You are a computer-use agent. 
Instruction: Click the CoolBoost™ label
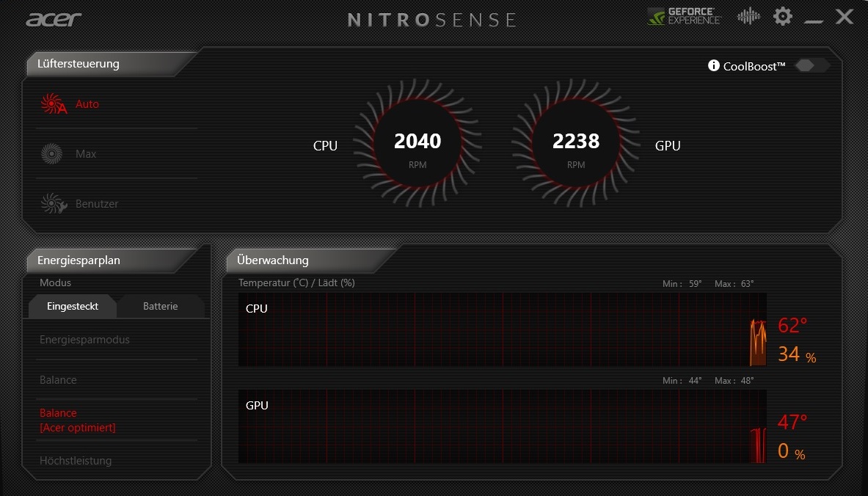pyautogui.click(x=754, y=67)
